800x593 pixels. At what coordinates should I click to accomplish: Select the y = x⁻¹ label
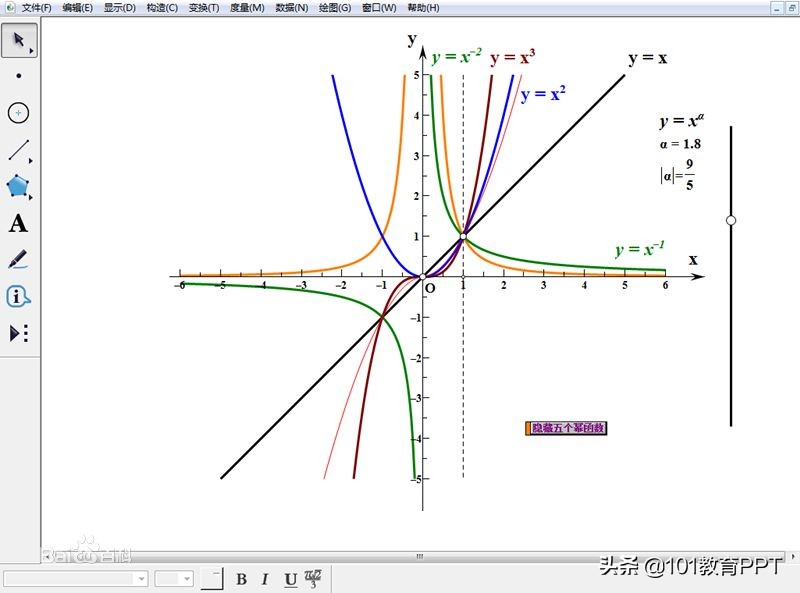(640, 249)
